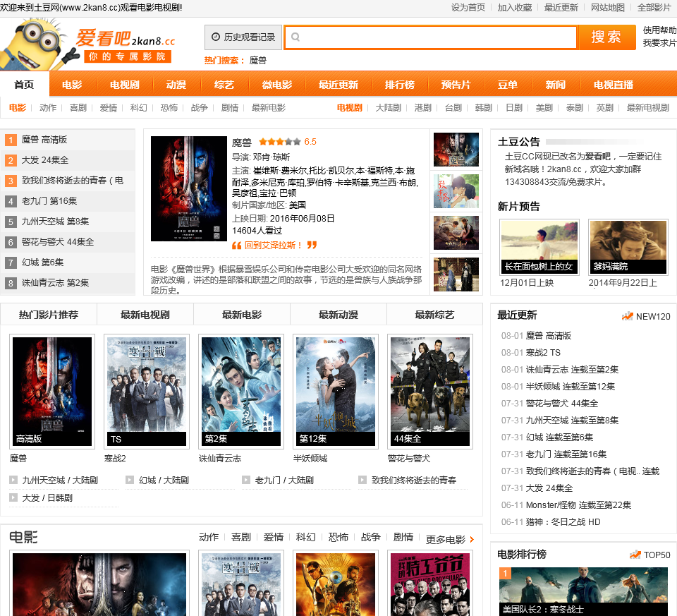Viewport: 677px width, 616px height.
Task: Switch to 最新电视剧 section tab
Action: click(145, 315)
